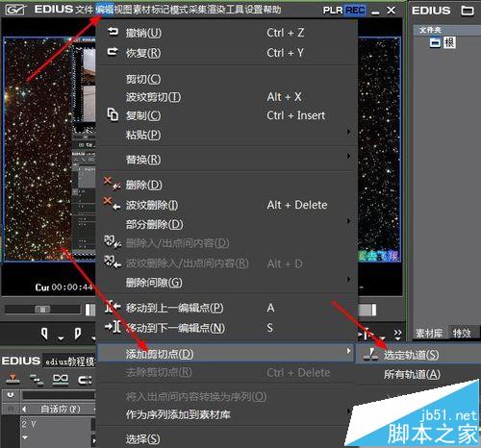Viewport: 481px width, 448px height.
Task: Click the Set Out point button
Action: 77,334
